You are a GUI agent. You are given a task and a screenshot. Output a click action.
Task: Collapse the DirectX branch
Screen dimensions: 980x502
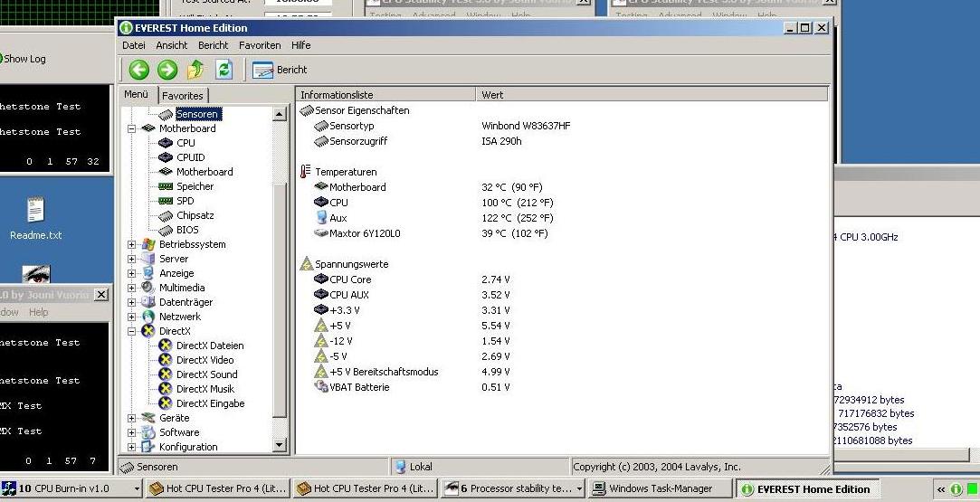tap(132, 331)
